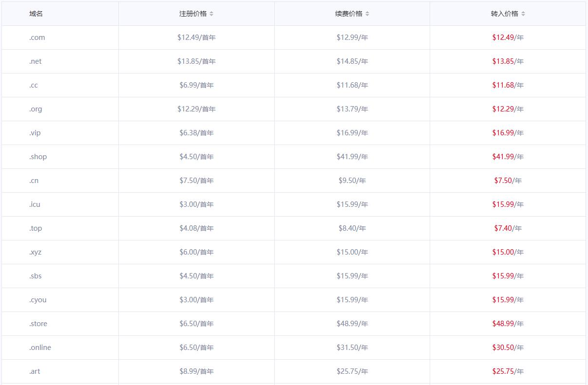Click the .shop domain entry
588x385 pixels.
pos(38,157)
